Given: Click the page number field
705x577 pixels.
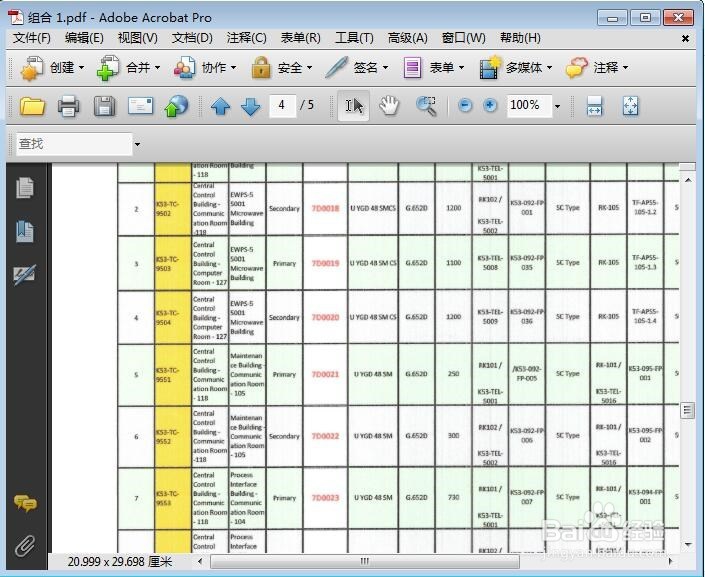Looking at the screenshot, I should [282, 106].
